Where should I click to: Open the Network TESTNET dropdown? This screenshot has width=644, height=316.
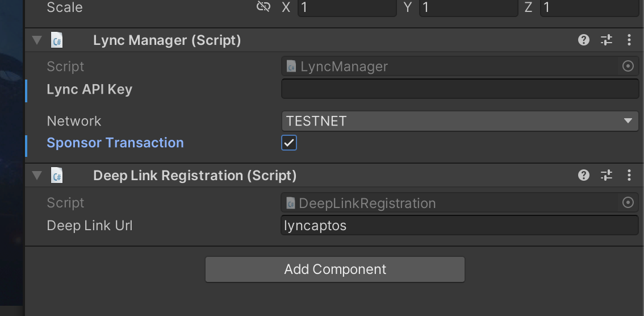(x=459, y=121)
